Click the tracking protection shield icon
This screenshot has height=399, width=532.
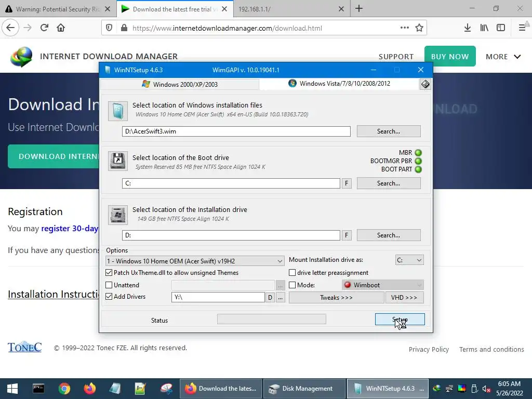(x=109, y=28)
